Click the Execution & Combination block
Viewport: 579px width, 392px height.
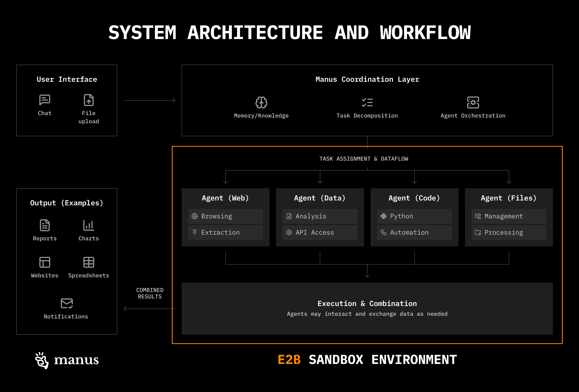(x=367, y=308)
